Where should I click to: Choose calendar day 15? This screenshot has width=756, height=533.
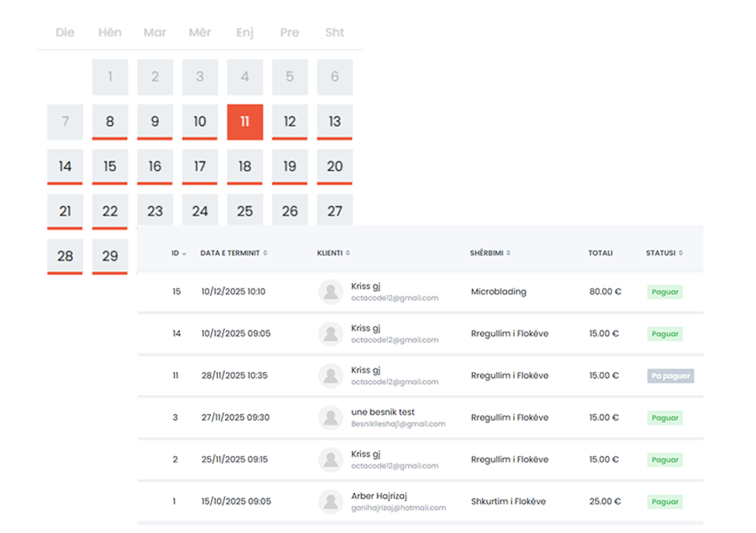(x=110, y=167)
